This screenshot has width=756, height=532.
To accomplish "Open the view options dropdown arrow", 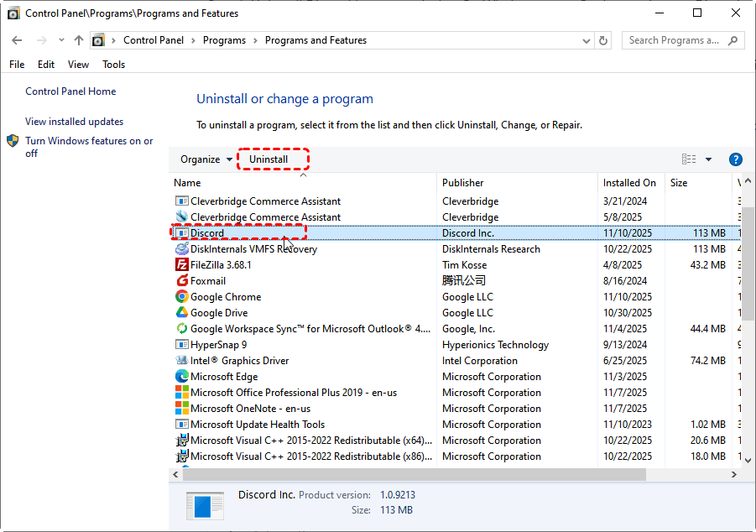I will click(x=708, y=159).
